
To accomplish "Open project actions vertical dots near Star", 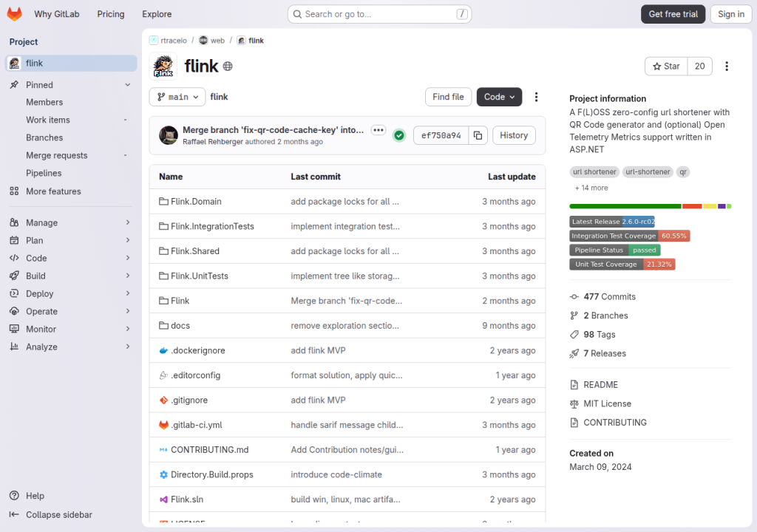I will click(x=727, y=66).
